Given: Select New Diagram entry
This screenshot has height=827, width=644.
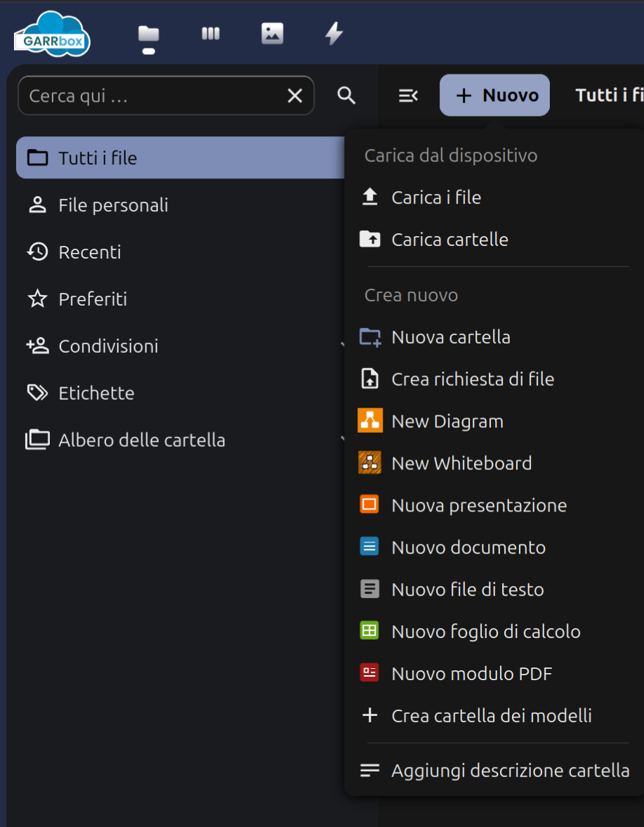Looking at the screenshot, I should coord(447,422).
